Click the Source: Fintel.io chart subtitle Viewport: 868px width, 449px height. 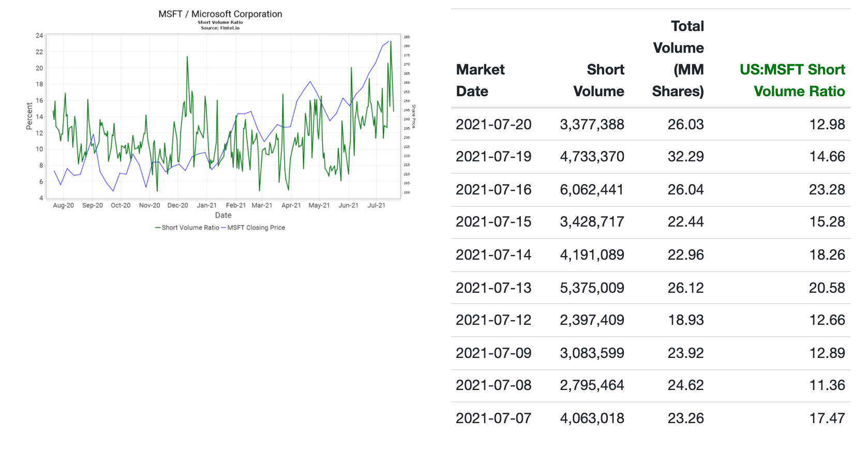220,28
